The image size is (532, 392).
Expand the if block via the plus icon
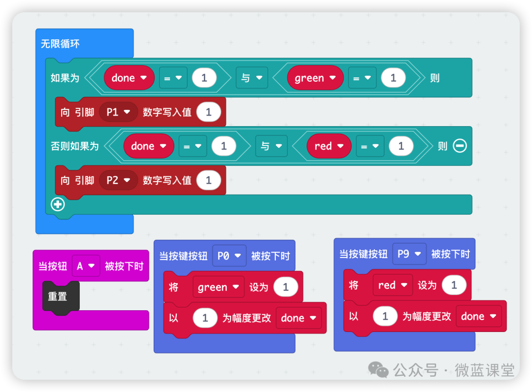pos(58,204)
